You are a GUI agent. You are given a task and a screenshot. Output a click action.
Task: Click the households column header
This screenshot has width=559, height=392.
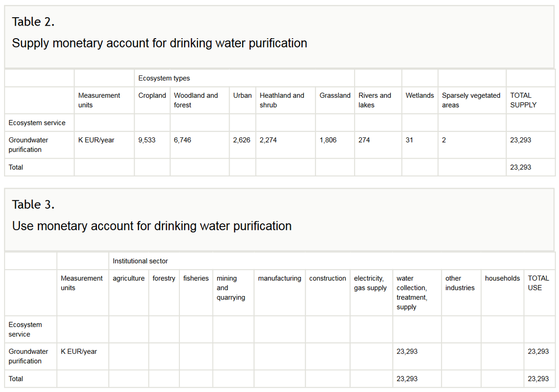(x=502, y=278)
